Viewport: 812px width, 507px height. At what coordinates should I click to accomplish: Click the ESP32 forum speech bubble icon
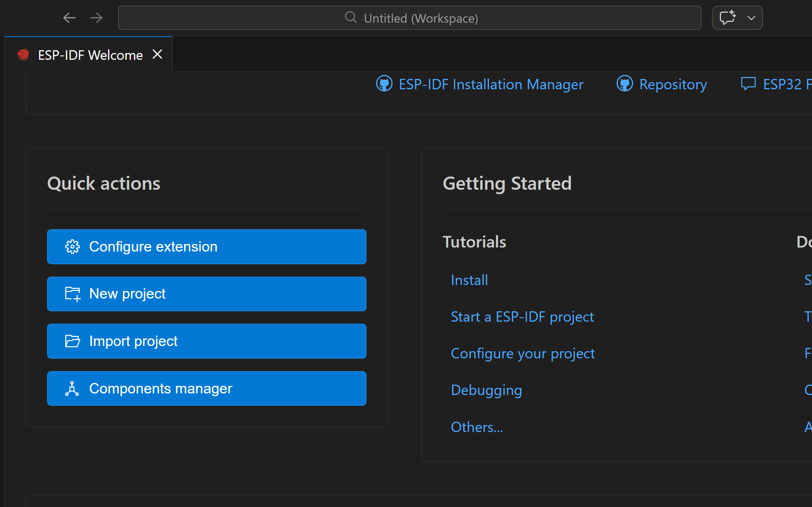[748, 84]
